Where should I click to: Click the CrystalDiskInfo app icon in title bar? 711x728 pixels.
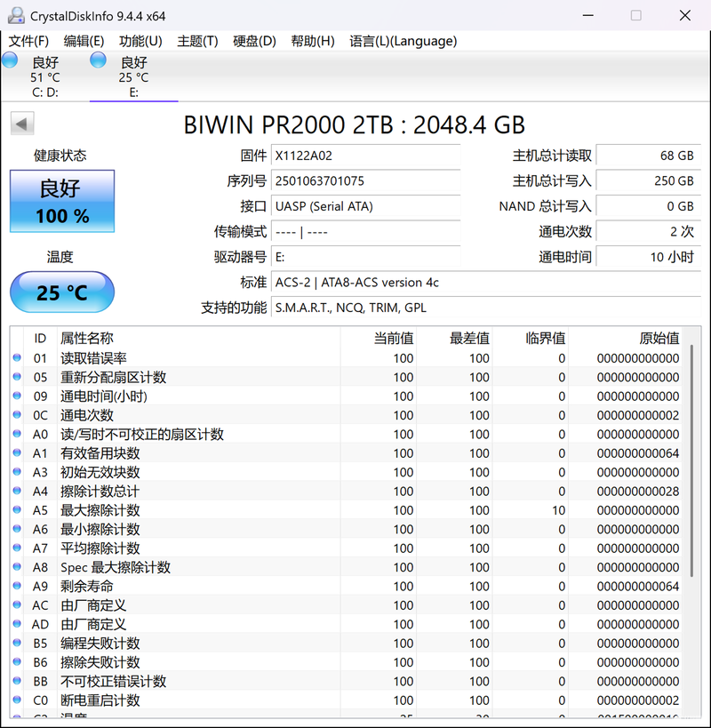[x=16, y=16]
